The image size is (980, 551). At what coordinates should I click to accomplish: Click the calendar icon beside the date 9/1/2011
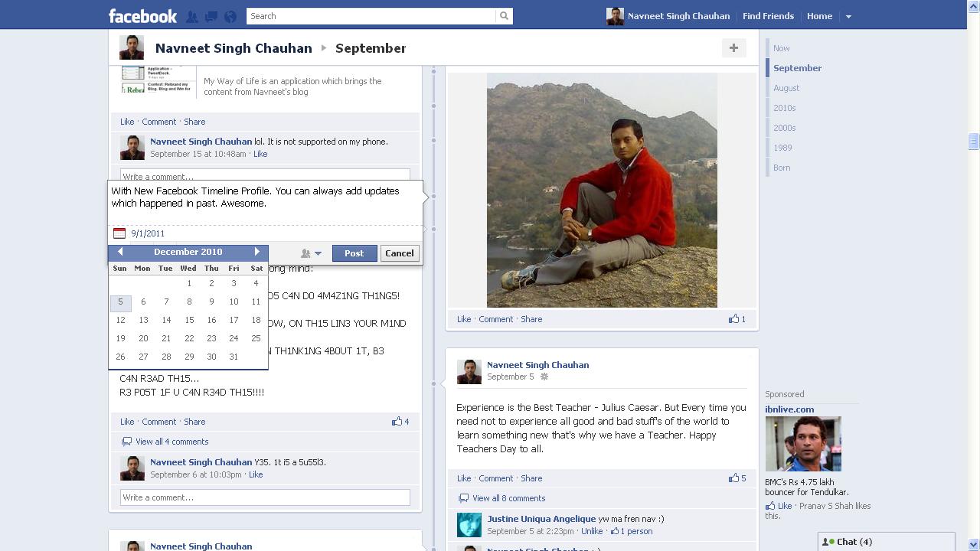tap(119, 233)
